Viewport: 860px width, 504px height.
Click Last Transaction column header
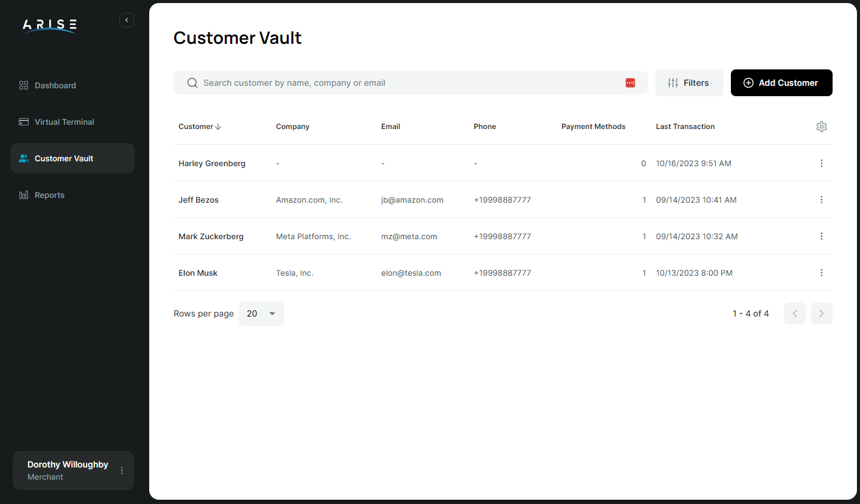(685, 127)
